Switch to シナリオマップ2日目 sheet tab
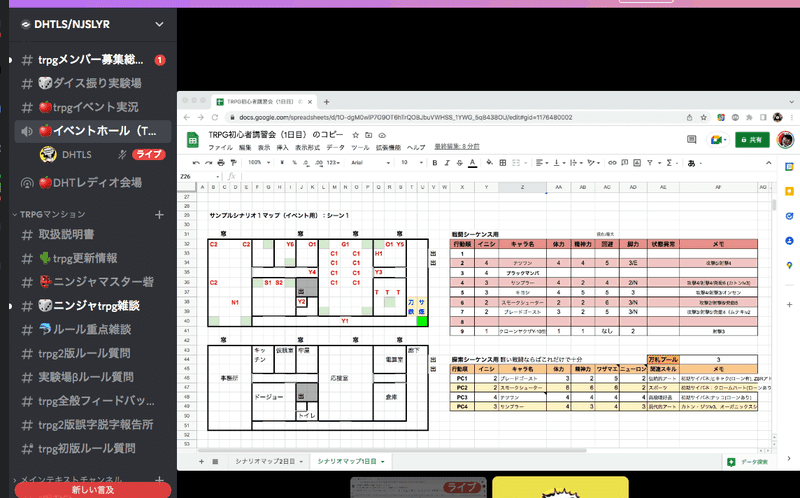 click(265, 461)
